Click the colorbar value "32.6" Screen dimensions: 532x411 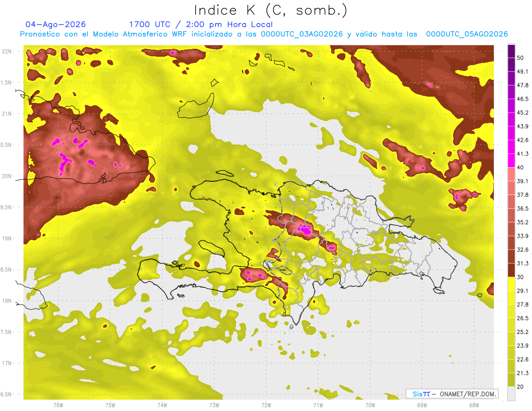coord(522,250)
